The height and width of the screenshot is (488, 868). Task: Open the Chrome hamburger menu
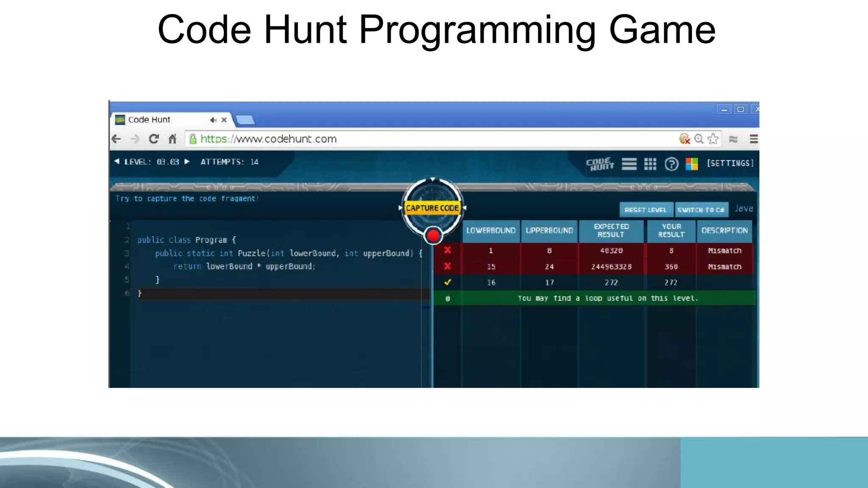(754, 139)
